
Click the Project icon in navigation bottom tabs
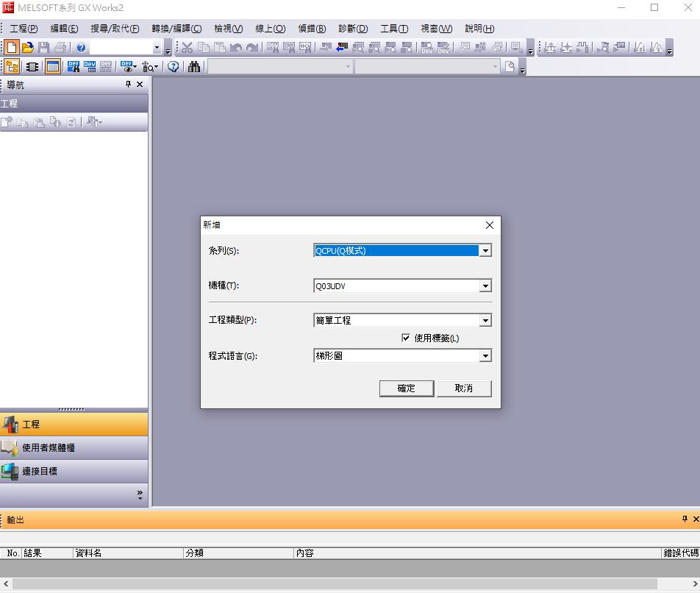coord(10,425)
